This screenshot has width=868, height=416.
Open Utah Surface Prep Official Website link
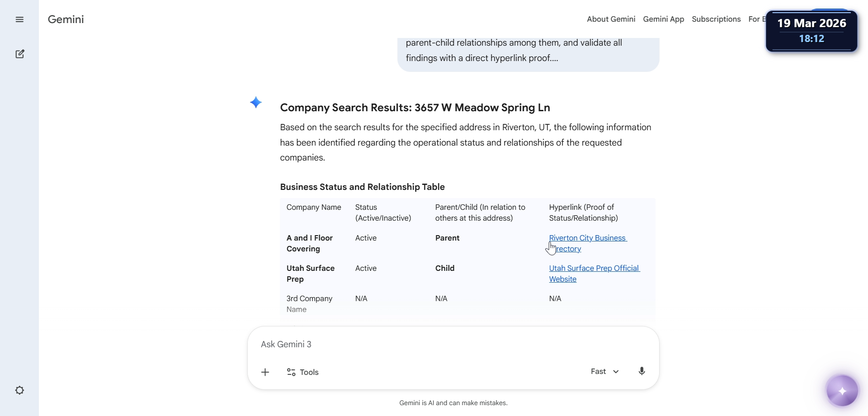[594, 269]
